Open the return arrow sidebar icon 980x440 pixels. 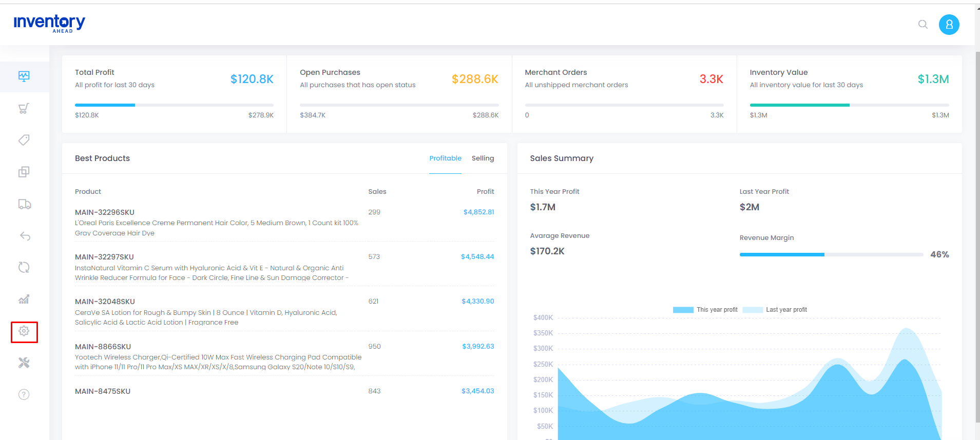point(25,236)
